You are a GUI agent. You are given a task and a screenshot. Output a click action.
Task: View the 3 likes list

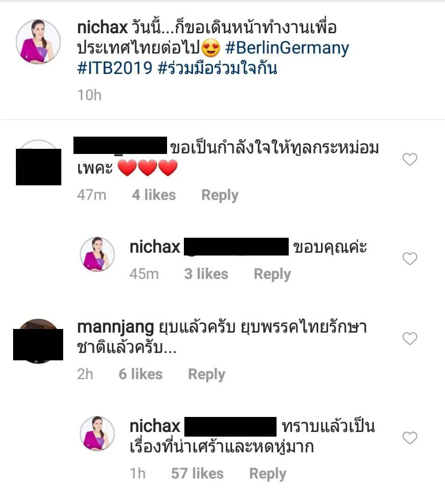click(206, 274)
